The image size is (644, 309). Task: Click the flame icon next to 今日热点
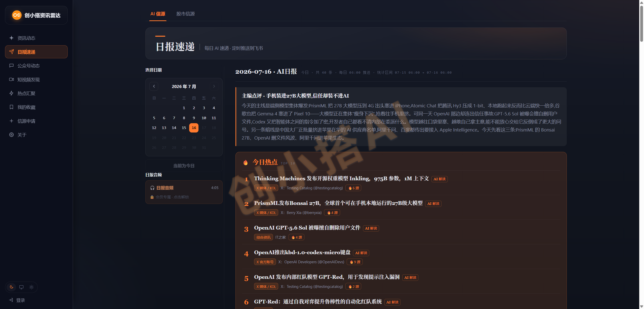point(246,162)
